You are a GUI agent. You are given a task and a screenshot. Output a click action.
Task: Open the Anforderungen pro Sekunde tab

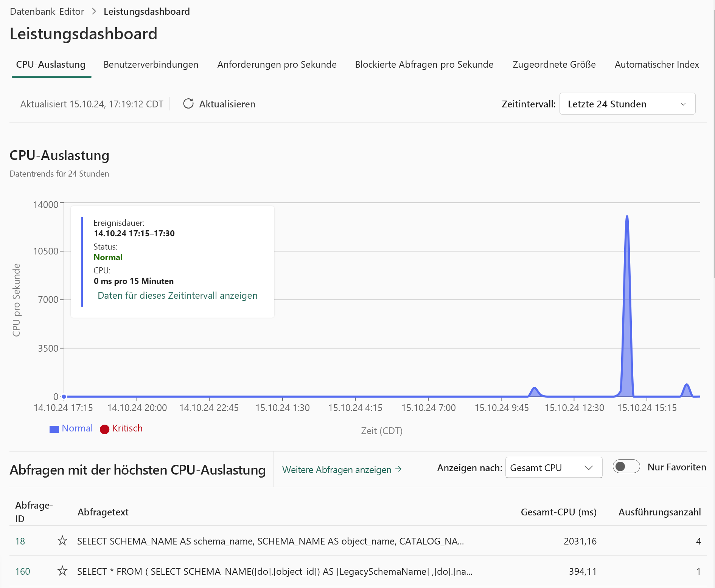pyautogui.click(x=277, y=65)
